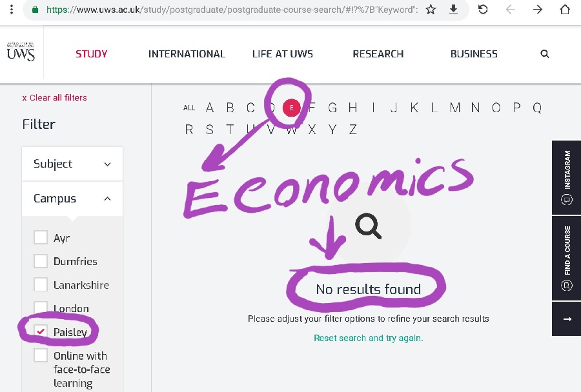Expand the Subject filter dropdown
This screenshot has height=392, width=581.
[72, 164]
